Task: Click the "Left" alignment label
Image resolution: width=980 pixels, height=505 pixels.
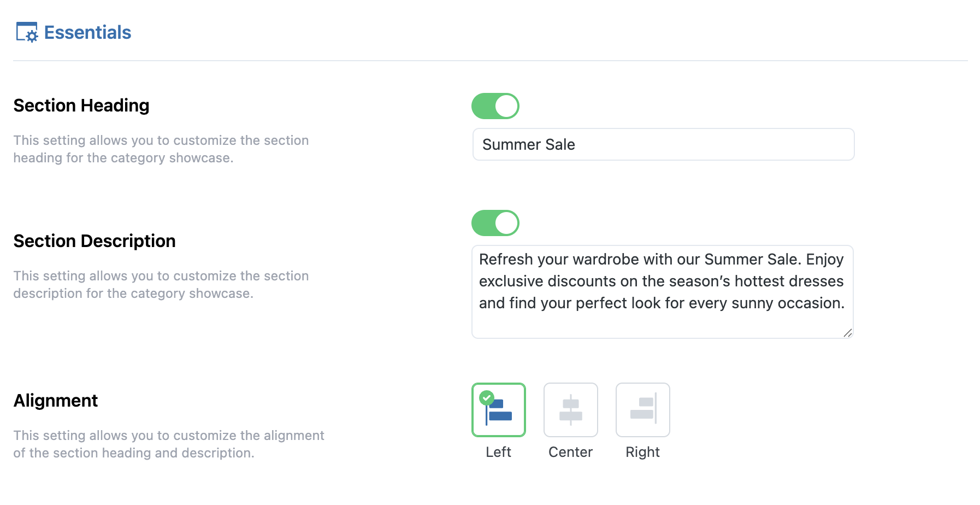Action: 498,452
